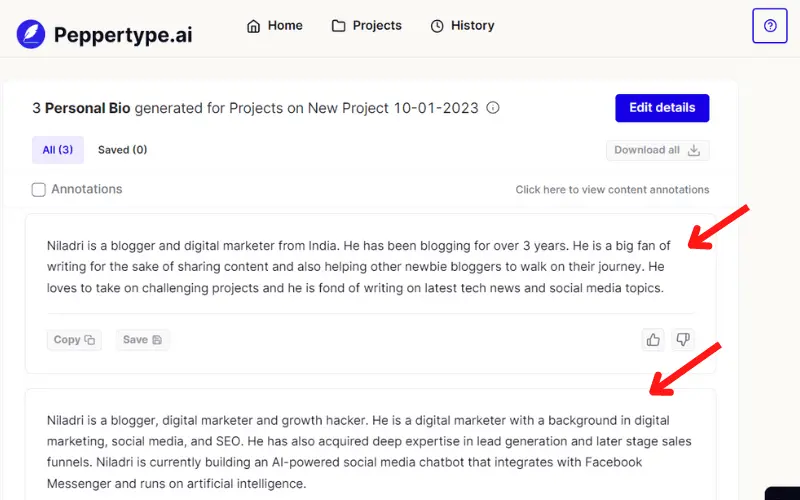Enable the Annotations checkbox
This screenshot has height=500, width=800.
click(x=39, y=190)
